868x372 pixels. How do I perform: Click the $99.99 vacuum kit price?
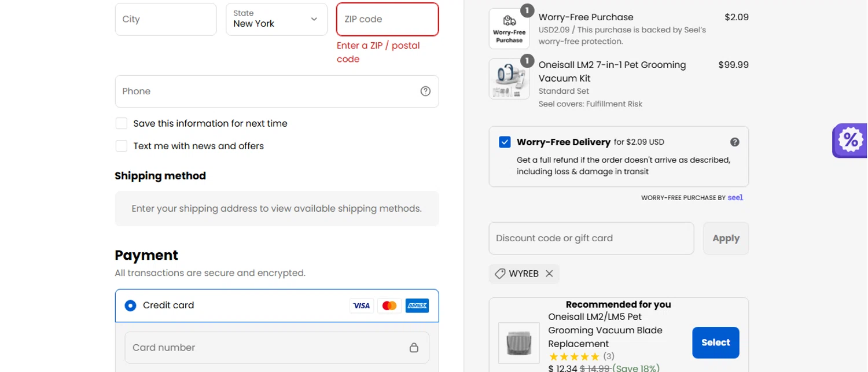[x=733, y=65]
